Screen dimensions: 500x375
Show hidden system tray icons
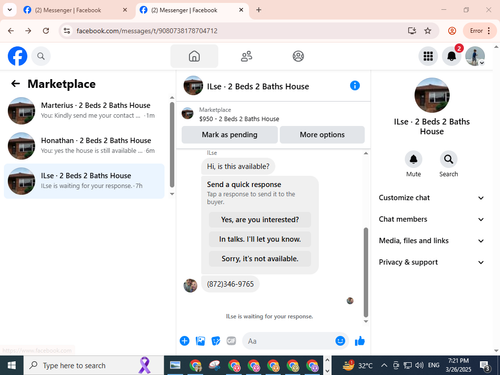(384, 366)
